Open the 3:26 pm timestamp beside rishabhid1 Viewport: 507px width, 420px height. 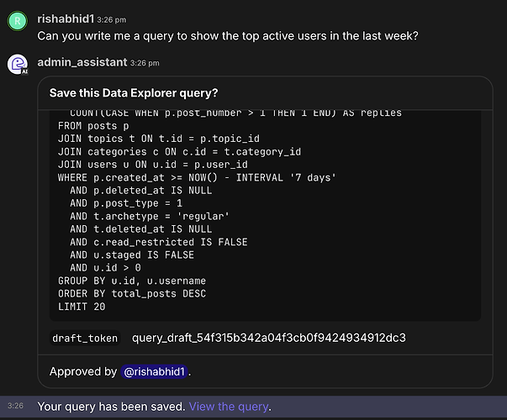pyautogui.click(x=112, y=20)
